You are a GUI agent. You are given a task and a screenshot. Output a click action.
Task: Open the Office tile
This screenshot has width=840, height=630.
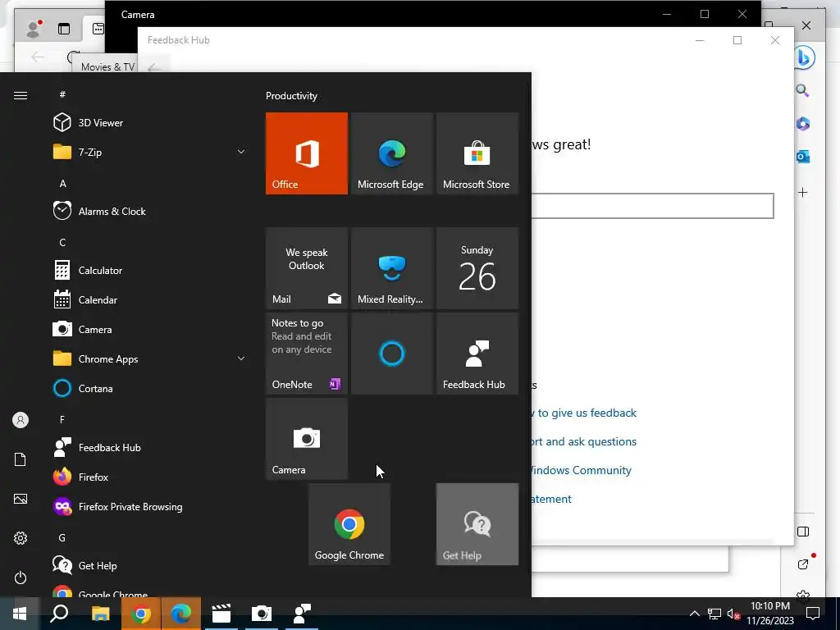point(307,153)
